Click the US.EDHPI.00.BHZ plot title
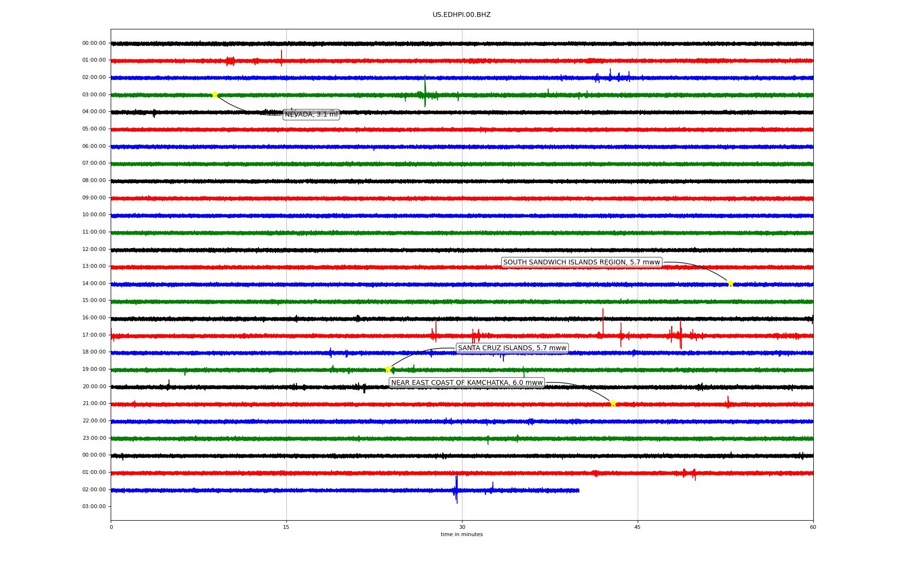Screen dimensions: 924x578 pyautogui.click(x=462, y=15)
